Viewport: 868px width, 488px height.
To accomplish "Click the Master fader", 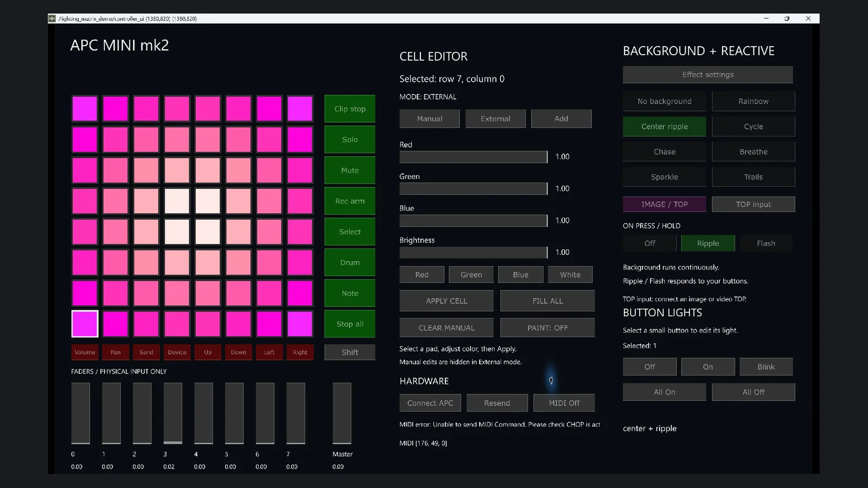I will point(342,413).
